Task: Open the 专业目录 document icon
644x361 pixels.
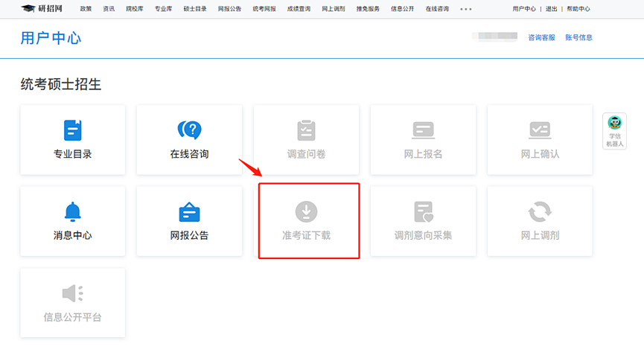Action: pyautogui.click(x=73, y=130)
